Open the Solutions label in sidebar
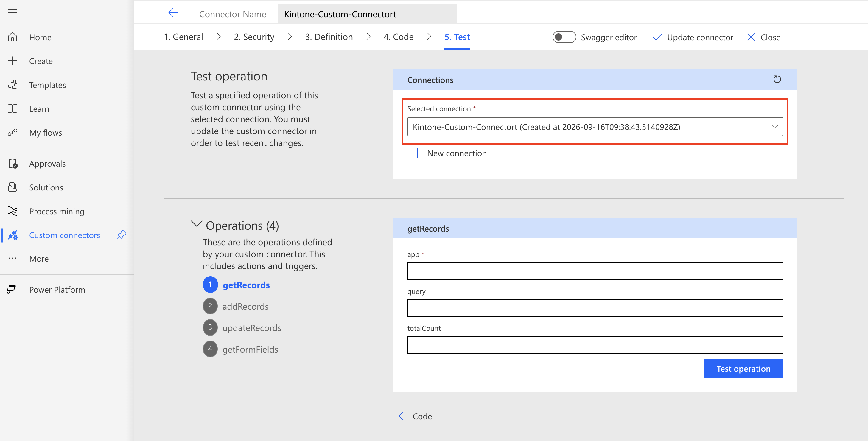 coord(46,187)
